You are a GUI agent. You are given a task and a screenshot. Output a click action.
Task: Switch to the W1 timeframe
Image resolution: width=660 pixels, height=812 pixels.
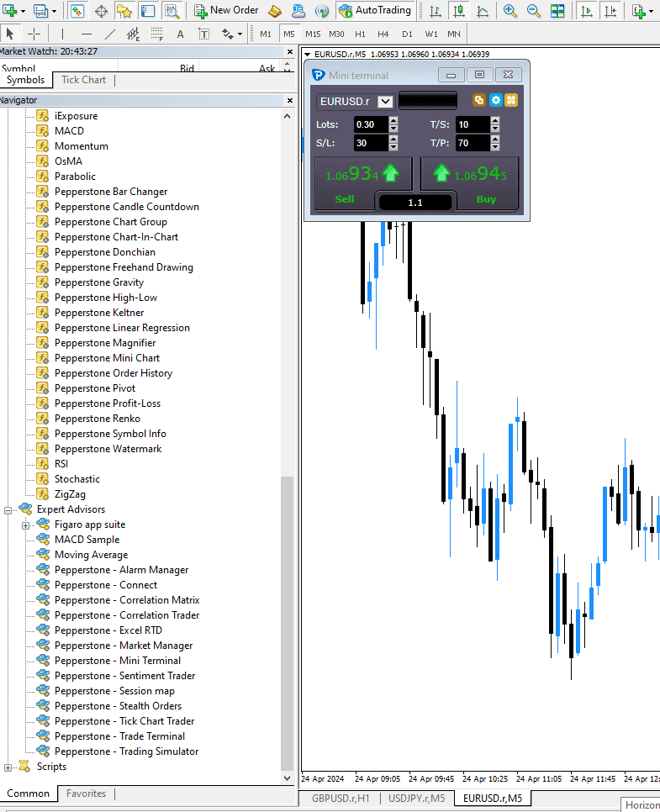point(431,34)
